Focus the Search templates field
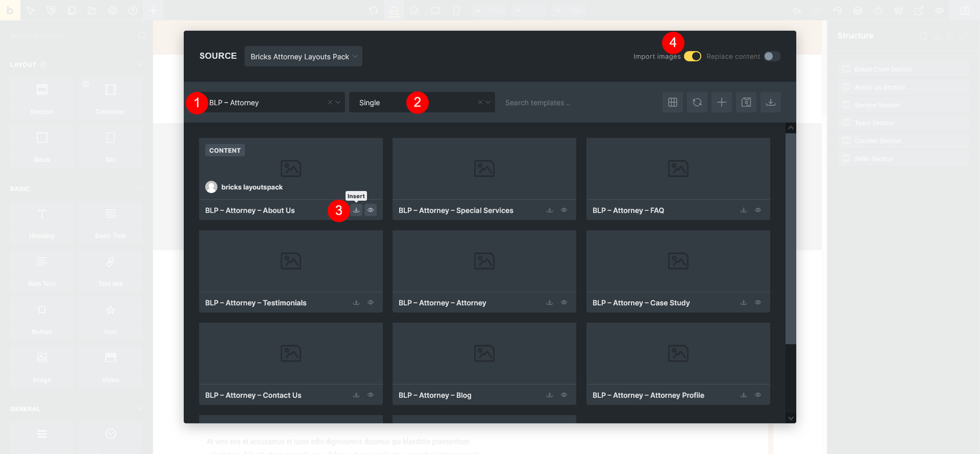Viewport: 980px width, 454px height. tap(576, 102)
